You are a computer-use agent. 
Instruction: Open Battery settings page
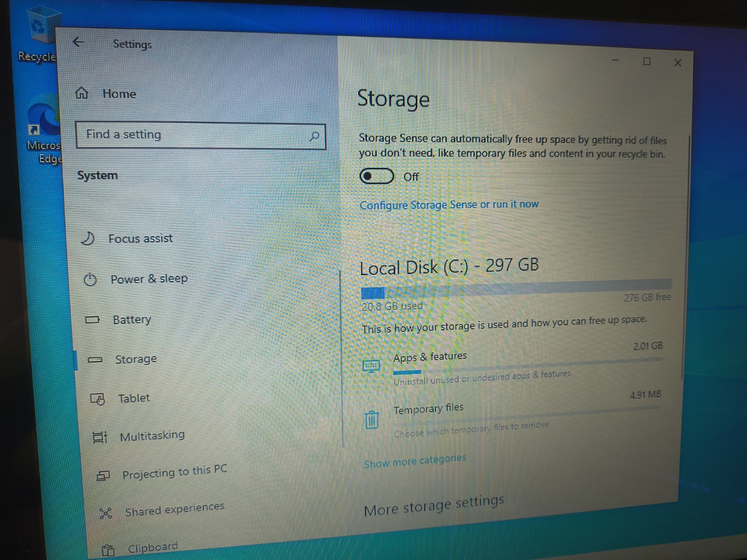pyautogui.click(x=132, y=320)
